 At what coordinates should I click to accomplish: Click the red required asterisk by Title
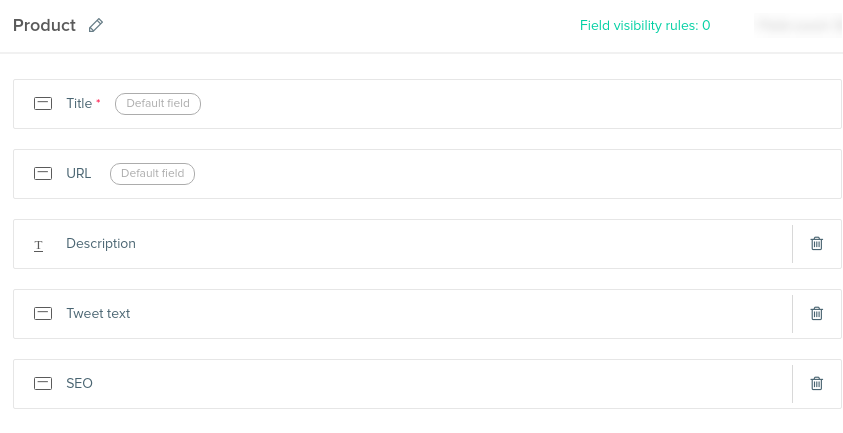click(x=98, y=101)
